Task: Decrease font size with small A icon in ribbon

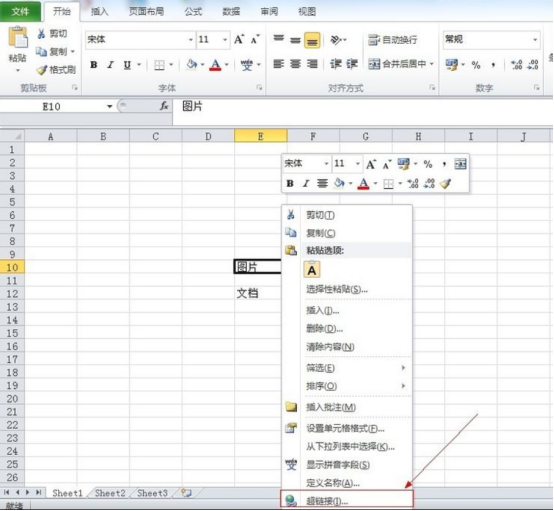Action: click(255, 39)
